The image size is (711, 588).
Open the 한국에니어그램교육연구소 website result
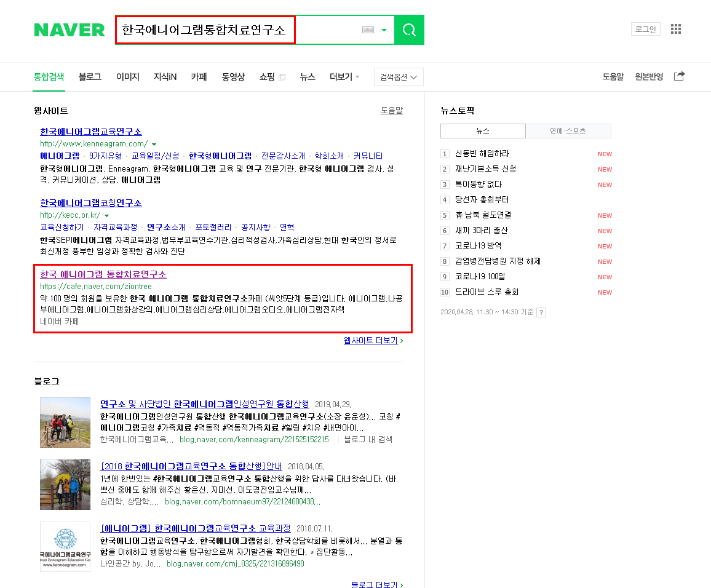90,132
